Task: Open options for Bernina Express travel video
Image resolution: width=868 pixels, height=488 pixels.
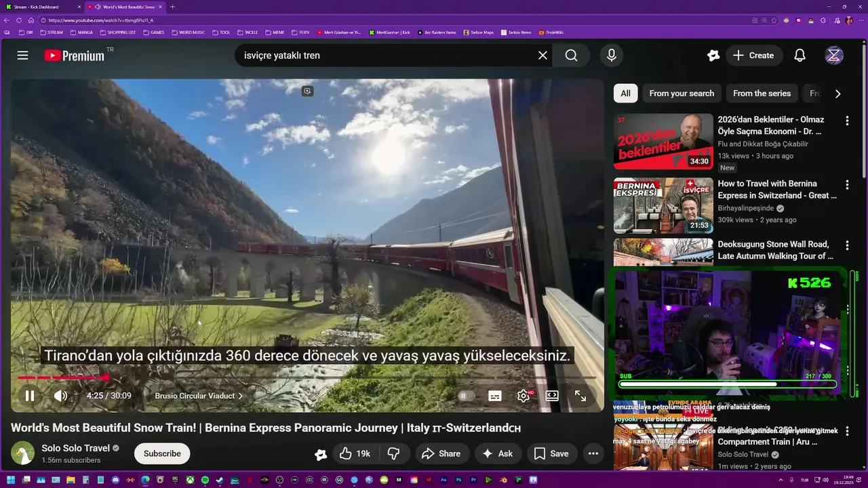Action: tap(847, 184)
